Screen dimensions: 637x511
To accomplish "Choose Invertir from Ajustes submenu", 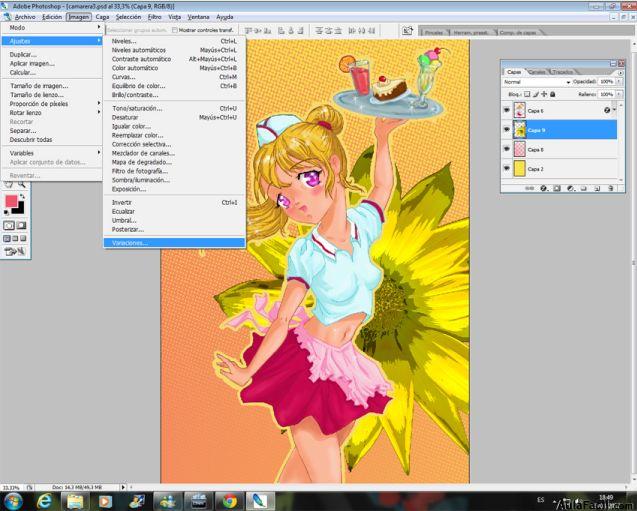I will [x=175, y=202].
